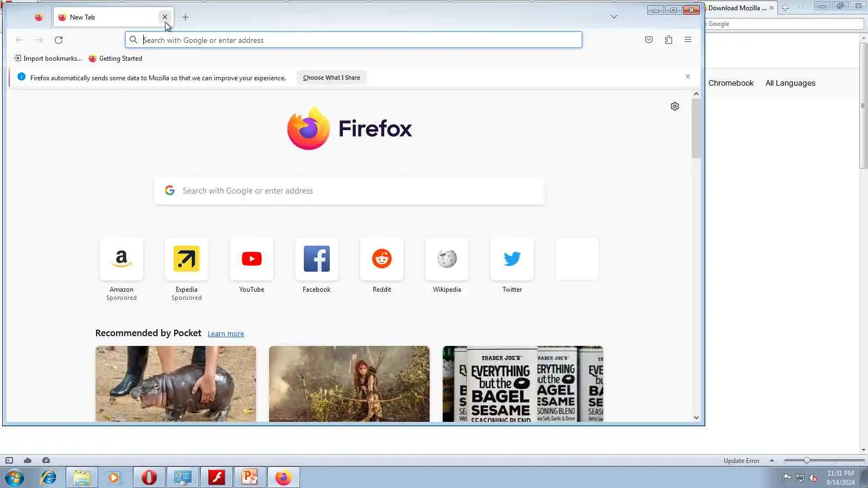
Task: Open the Import bookmarks toolbar item
Action: (x=48, y=59)
